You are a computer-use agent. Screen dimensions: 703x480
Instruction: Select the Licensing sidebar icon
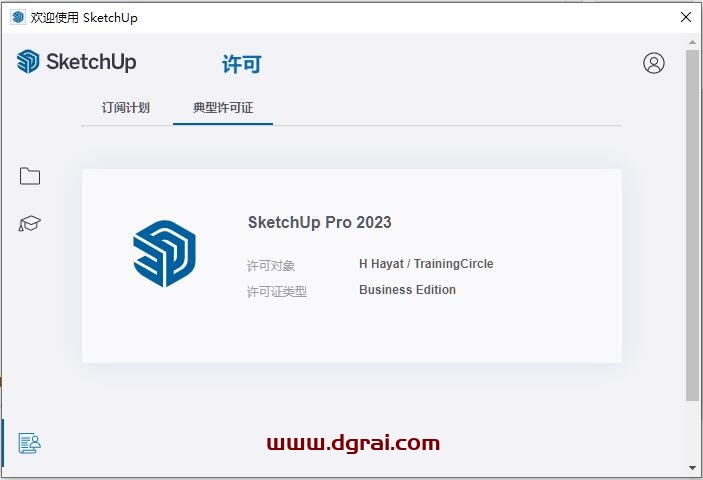coord(30,443)
